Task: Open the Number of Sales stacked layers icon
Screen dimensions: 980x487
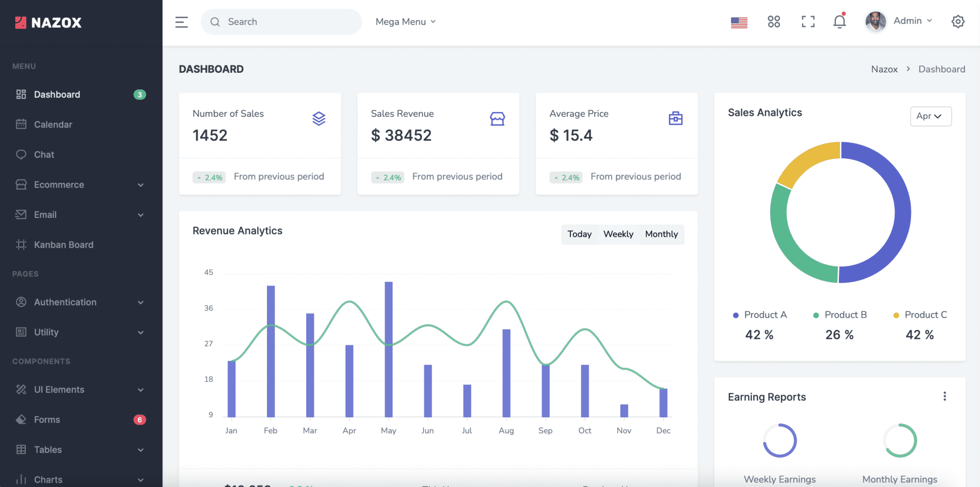Action: coord(319,119)
